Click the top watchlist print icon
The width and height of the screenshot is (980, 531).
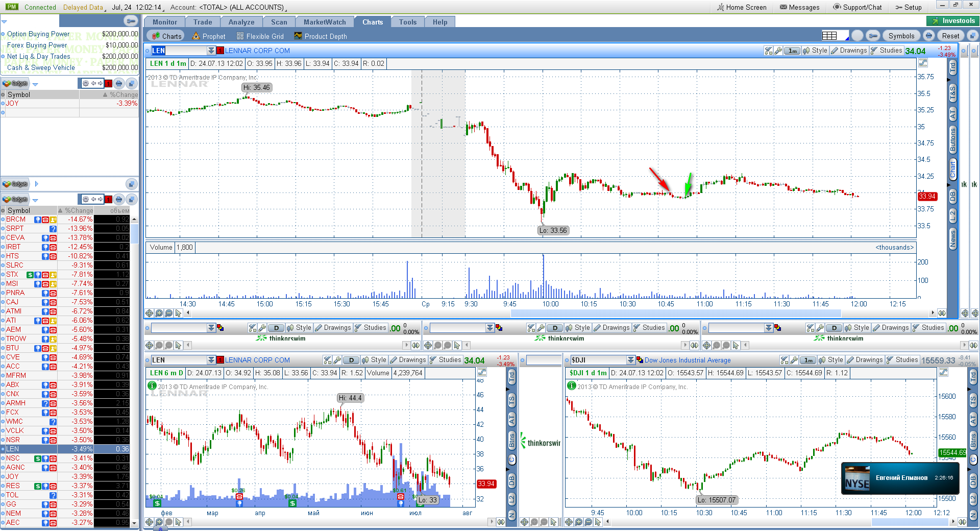tap(119, 83)
